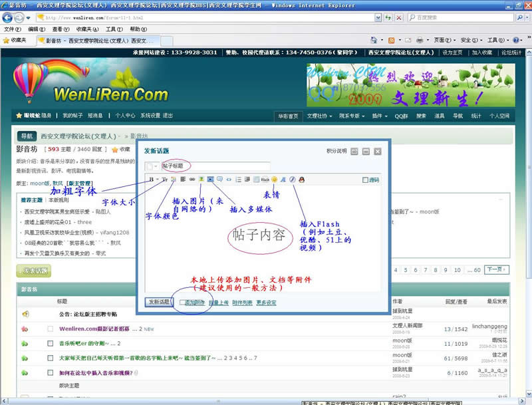The image size is (532, 405).
Task: Click the IE address bar URL field
Action: (x=205, y=18)
